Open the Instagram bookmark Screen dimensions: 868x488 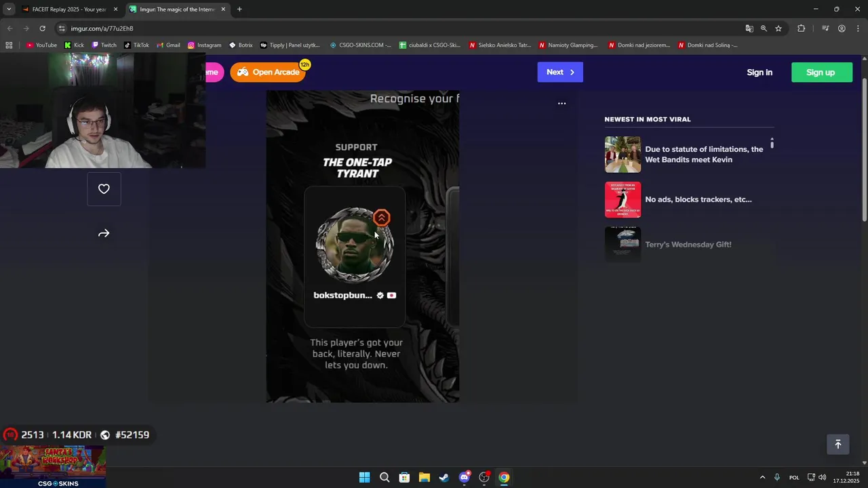pyautogui.click(x=204, y=45)
